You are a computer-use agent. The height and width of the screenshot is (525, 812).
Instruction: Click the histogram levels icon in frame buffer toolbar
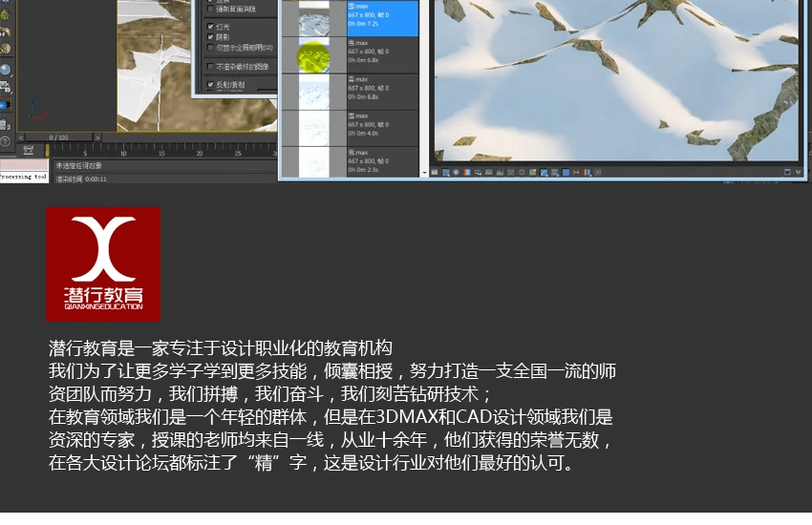point(500,172)
